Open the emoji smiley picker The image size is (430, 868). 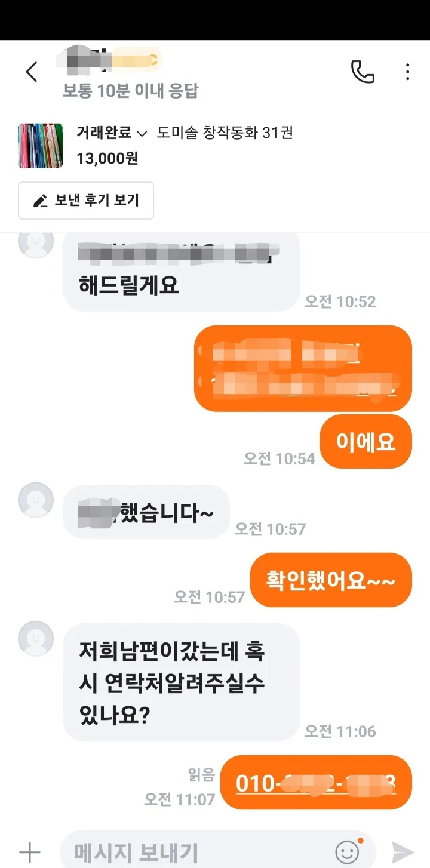point(348,852)
